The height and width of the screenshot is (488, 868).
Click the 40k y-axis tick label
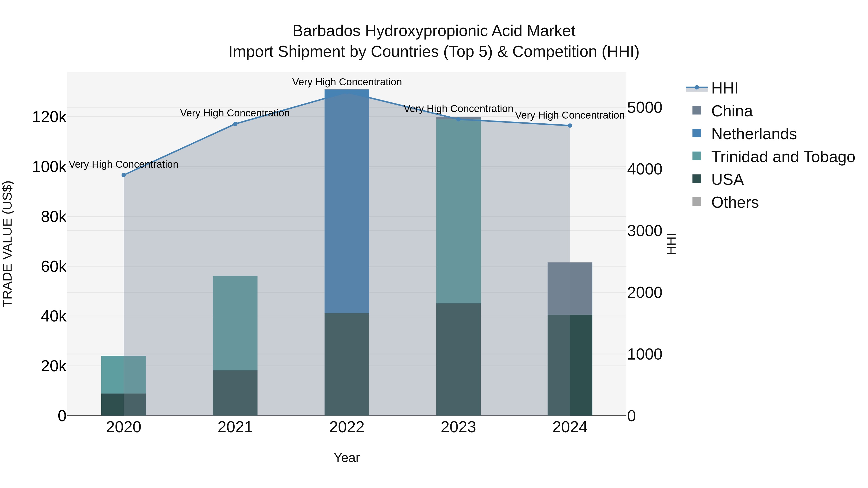54,316
